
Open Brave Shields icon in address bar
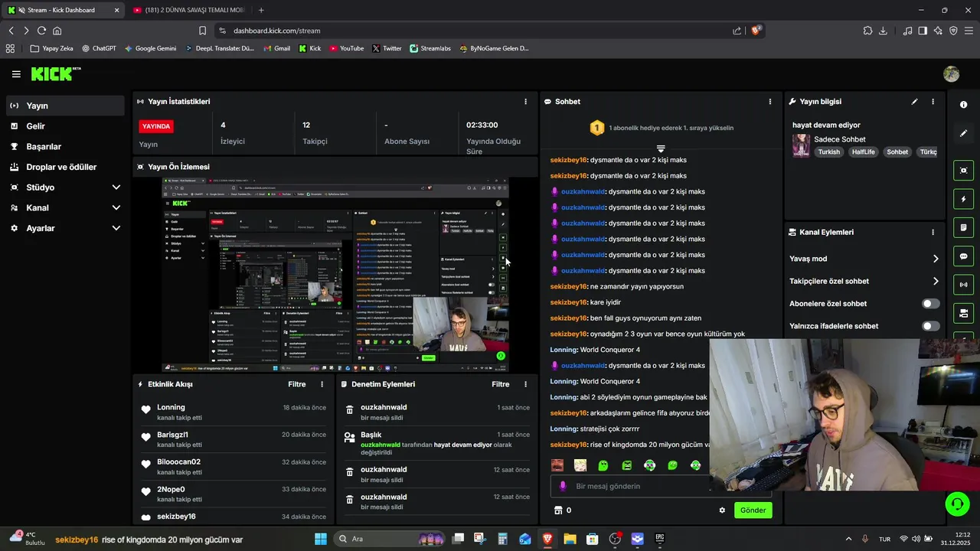[756, 31]
